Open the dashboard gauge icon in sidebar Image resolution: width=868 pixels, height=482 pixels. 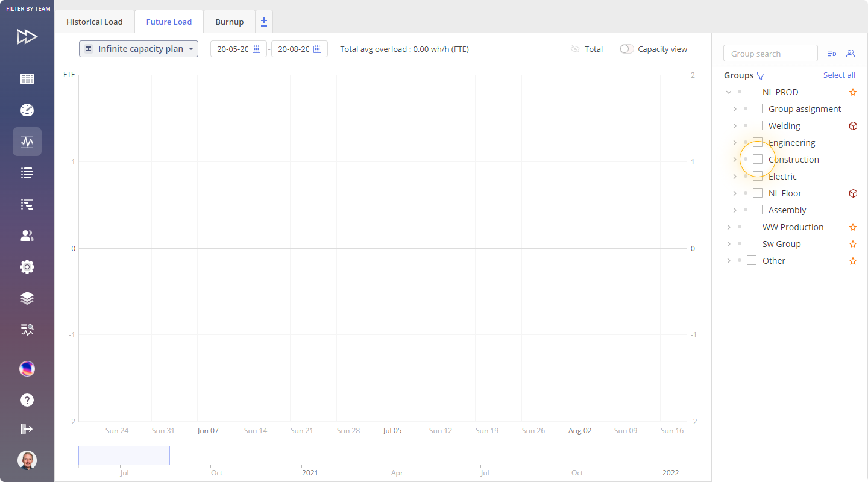pyautogui.click(x=27, y=110)
